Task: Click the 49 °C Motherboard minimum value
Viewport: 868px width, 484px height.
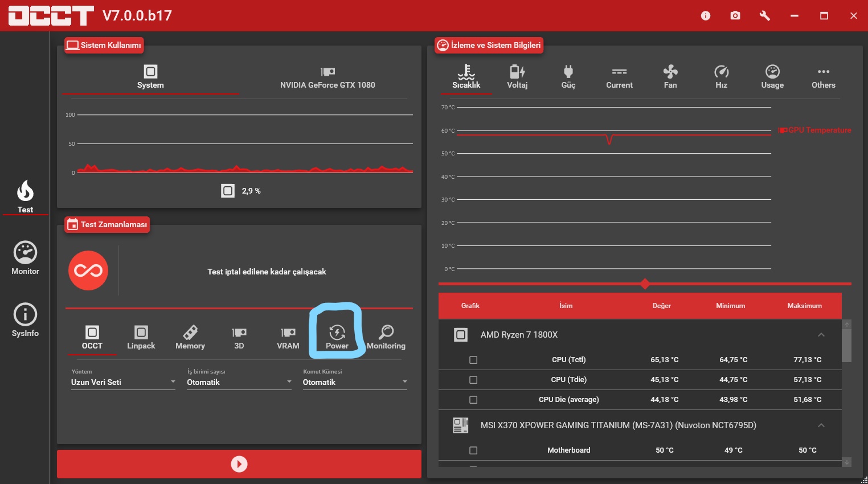Action: coord(734,450)
